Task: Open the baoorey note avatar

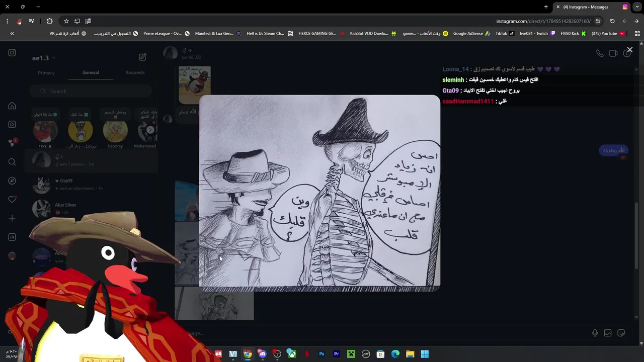Action: coord(115,131)
